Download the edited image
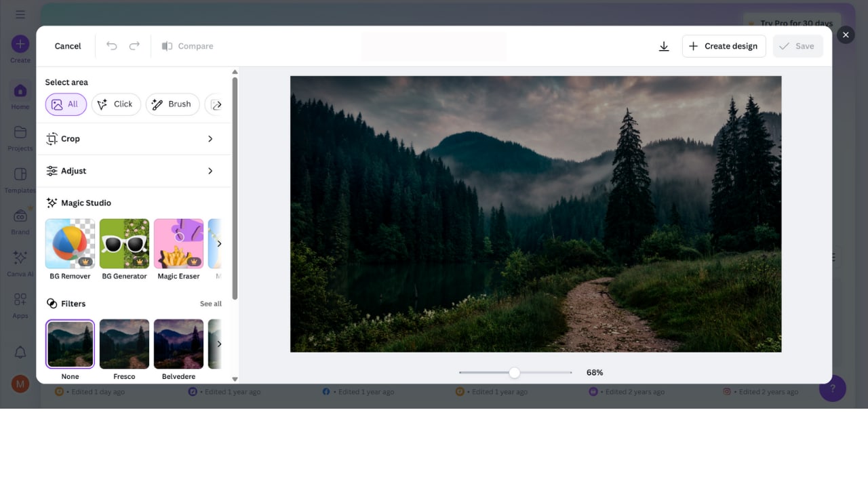Viewport: 868px width, 488px height. [x=664, y=46]
